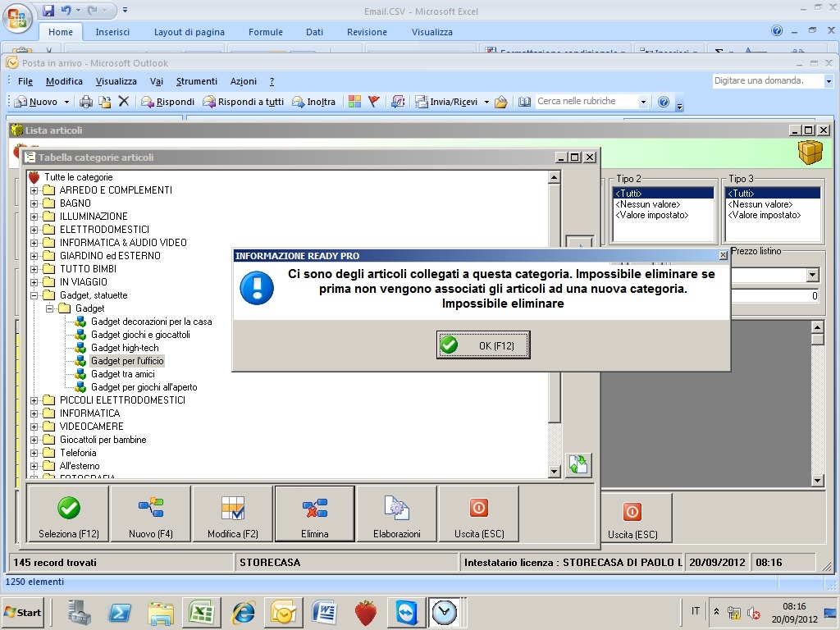
Task: Close the Informazione Ready Pro dialog
Action: [x=723, y=256]
